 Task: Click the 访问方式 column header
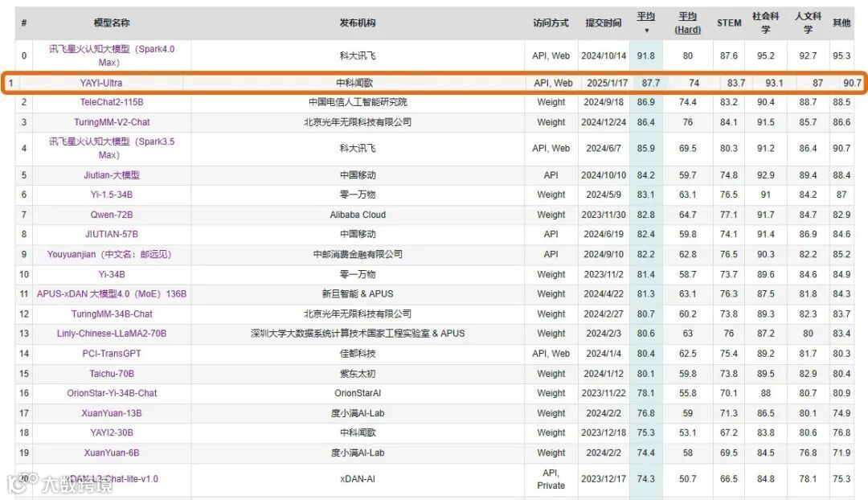pos(551,23)
